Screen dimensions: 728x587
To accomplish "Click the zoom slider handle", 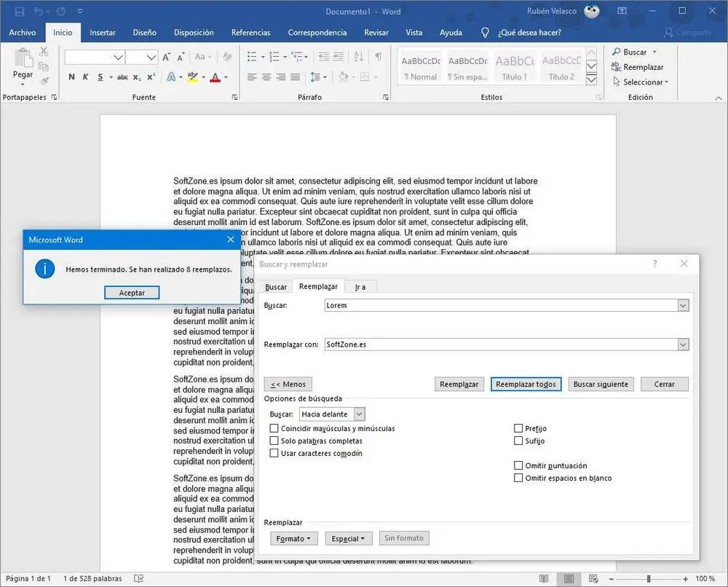I will pyautogui.click(x=649, y=579).
